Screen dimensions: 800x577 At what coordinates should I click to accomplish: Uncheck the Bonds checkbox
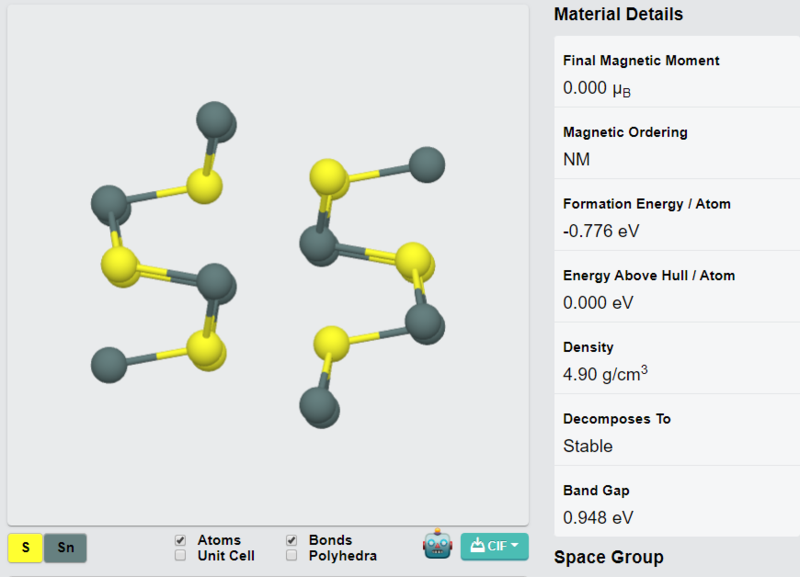[291, 540]
